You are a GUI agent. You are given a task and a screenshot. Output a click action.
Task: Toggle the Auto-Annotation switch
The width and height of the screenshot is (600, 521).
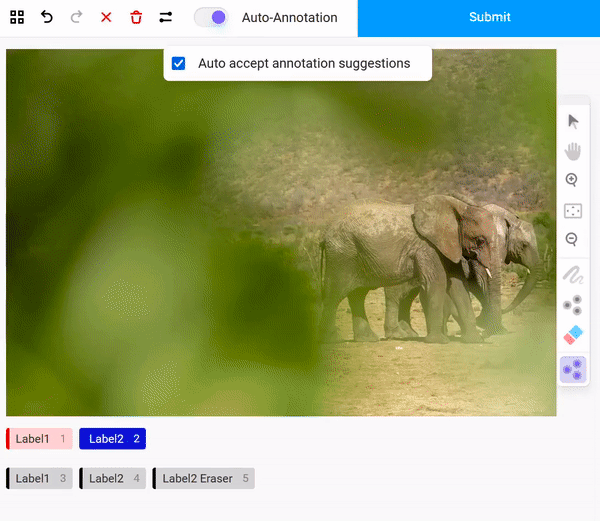coord(210,17)
